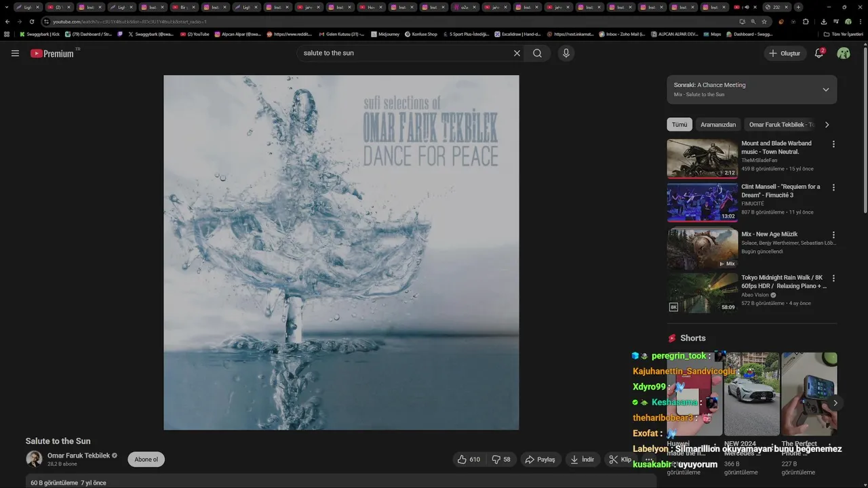Click the browser address bar URL
Screen dimensions: 868x488
(x=129, y=22)
